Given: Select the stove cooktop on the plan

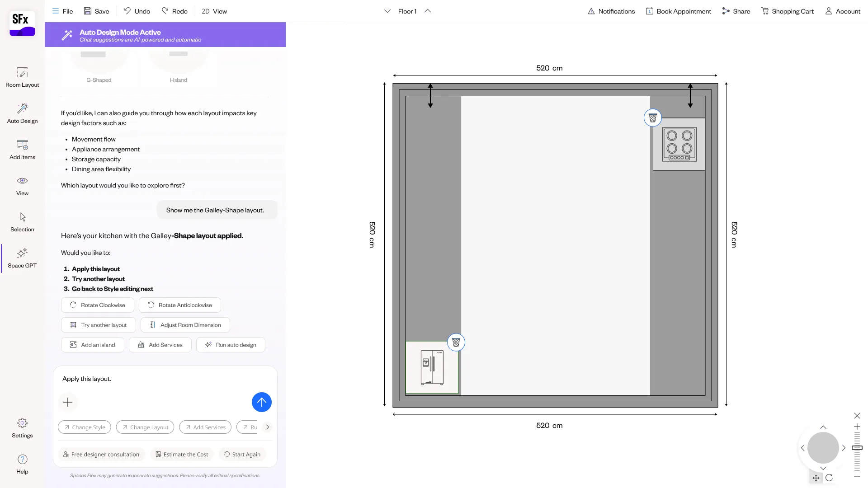Looking at the screenshot, I should click(679, 144).
